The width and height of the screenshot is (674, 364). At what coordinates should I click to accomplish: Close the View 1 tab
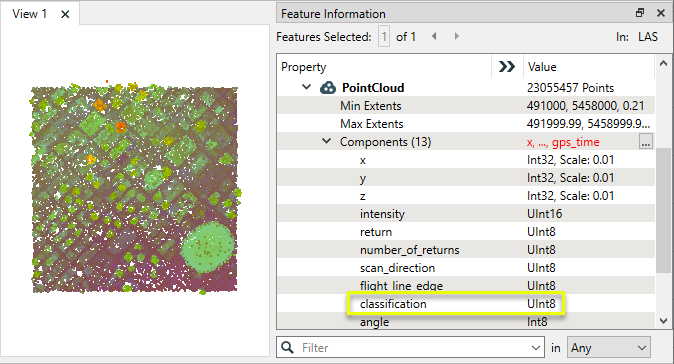(65, 14)
